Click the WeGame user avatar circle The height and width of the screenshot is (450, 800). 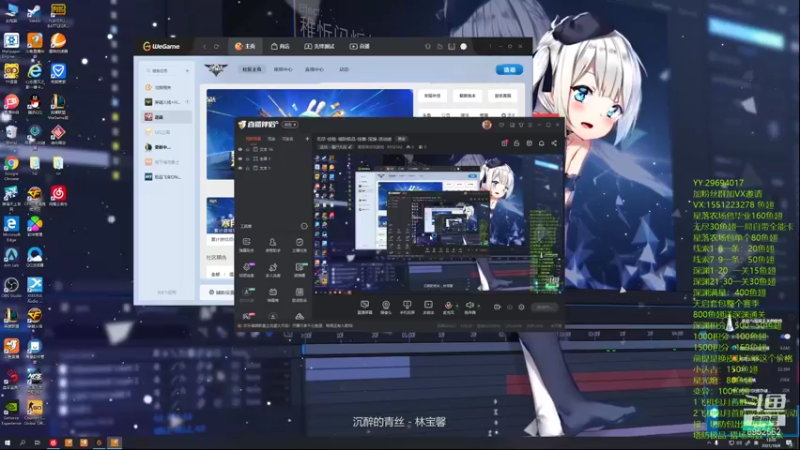tap(463, 46)
